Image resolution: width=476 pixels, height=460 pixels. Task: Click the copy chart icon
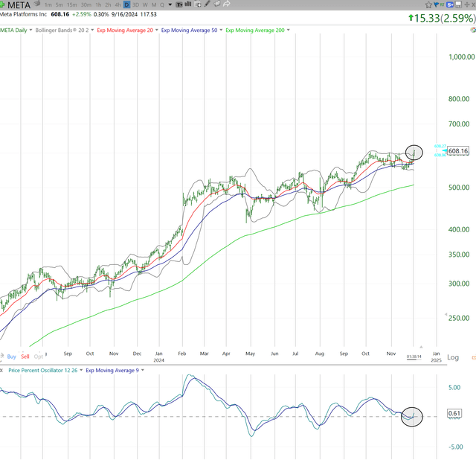coord(198,4)
